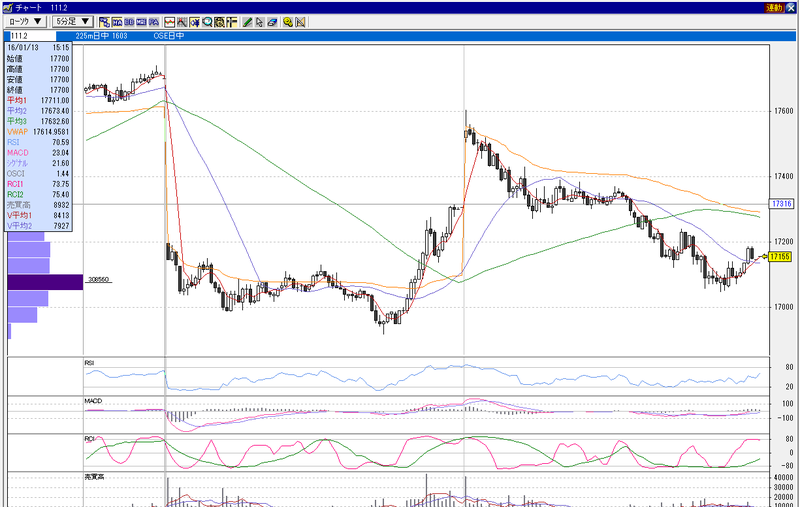The image size is (800, 507).
Task: Click the fourth blue indicator toolbar icon
Action: point(141,22)
